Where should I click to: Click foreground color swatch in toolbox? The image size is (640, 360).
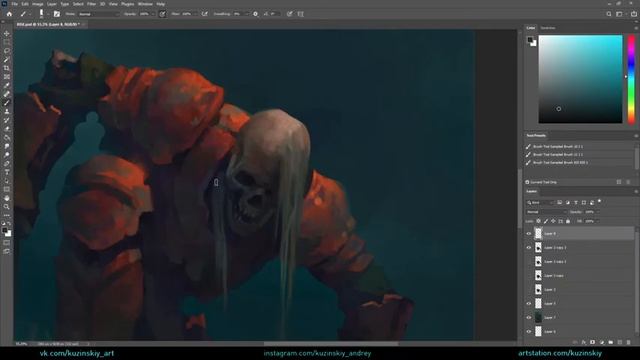click(x=5, y=231)
